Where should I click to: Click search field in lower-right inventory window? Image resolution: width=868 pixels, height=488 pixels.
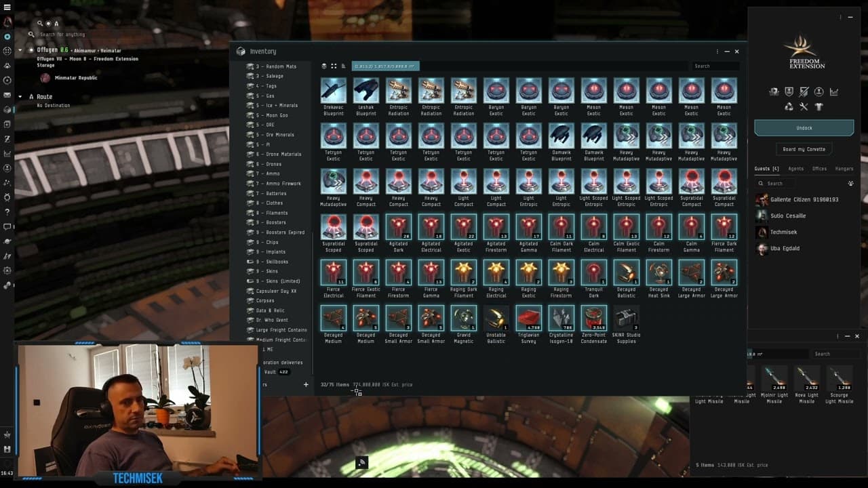pos(836,354)
